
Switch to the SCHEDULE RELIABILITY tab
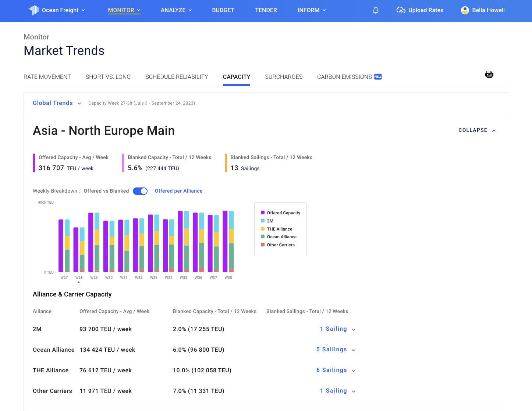tap(177, 77)
